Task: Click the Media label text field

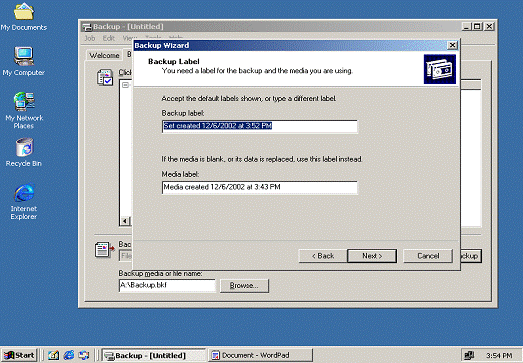Action: (x=259, y=187)
